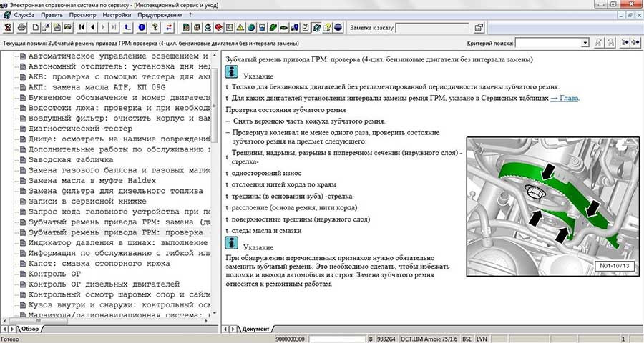Click status bar entry OCT.LIM Ambie 75/1.6
The image size is (644, 343).
click(429, 339)
